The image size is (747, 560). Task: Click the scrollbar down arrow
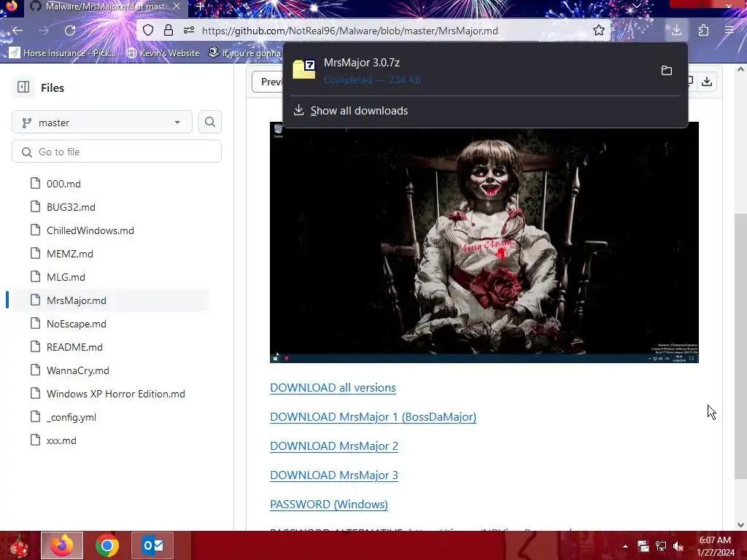[x=740, y=525]
